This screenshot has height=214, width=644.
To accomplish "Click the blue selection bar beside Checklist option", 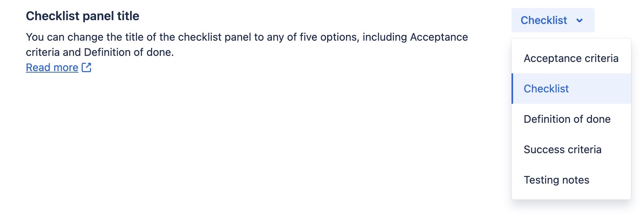I will (x=512, y=89).
